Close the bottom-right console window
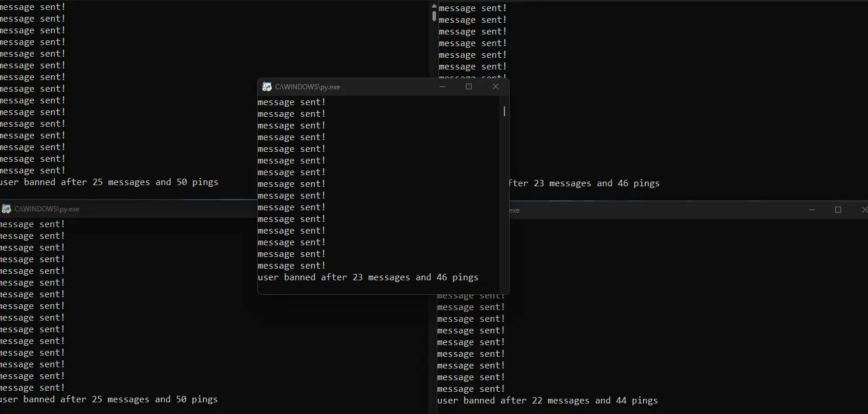 tap(863, 210)
